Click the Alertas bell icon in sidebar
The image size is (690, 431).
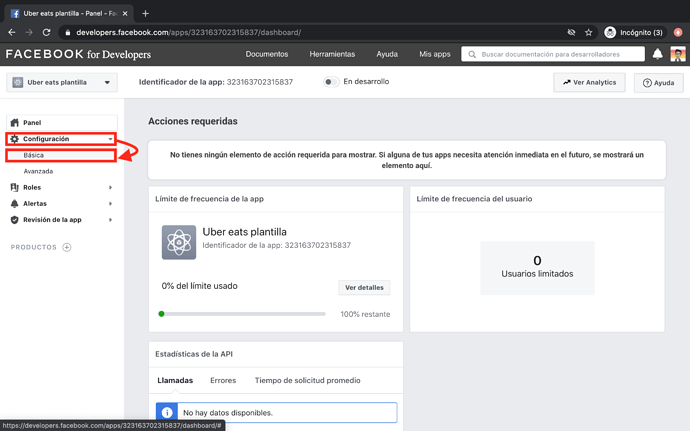click(x=15, y=203)
